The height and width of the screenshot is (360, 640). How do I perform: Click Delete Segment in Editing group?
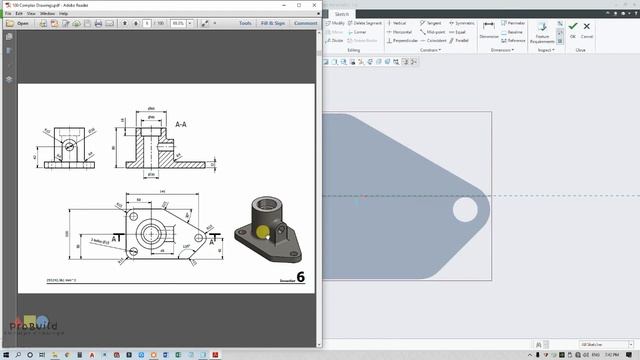[364, 23]
